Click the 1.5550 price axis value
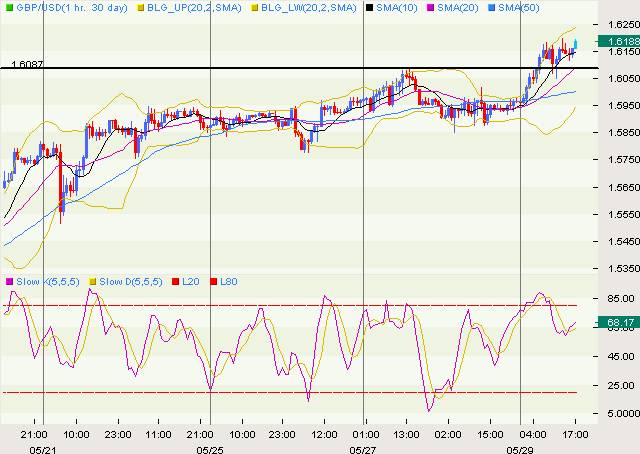The height and width of the screenshot is (454, 640). [x=624, y=214]
